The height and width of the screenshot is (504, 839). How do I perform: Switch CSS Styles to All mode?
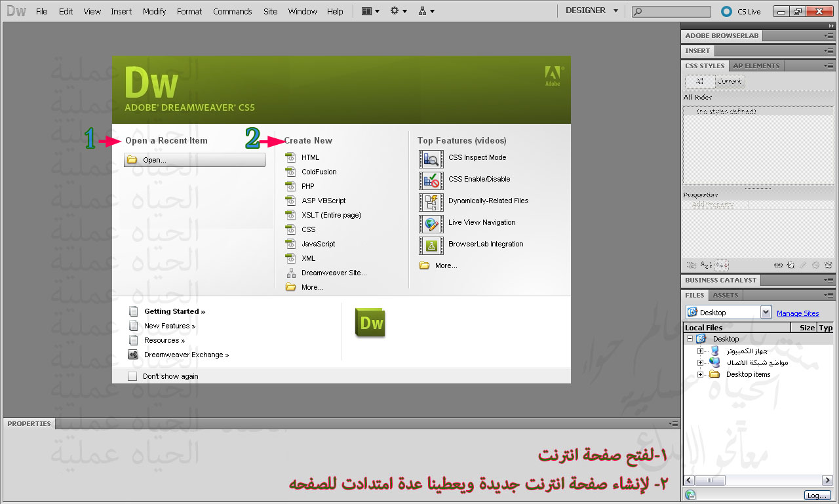coord(699,81)
